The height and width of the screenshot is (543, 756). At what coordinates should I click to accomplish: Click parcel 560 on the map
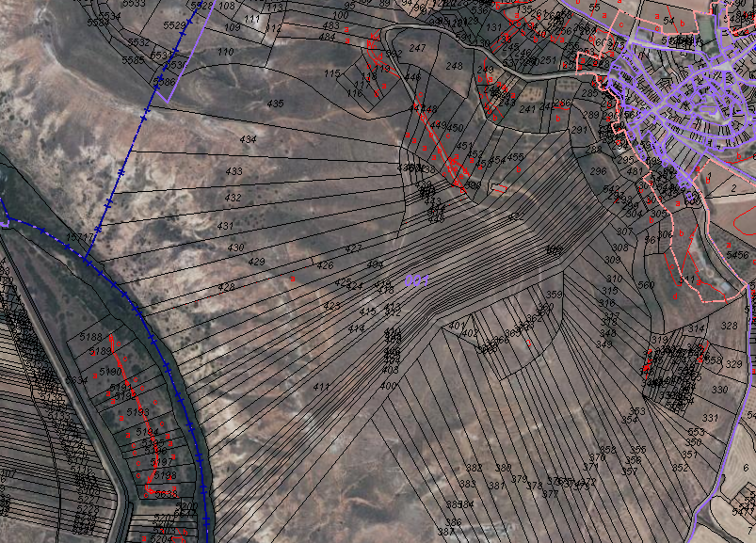coord(646,285)
